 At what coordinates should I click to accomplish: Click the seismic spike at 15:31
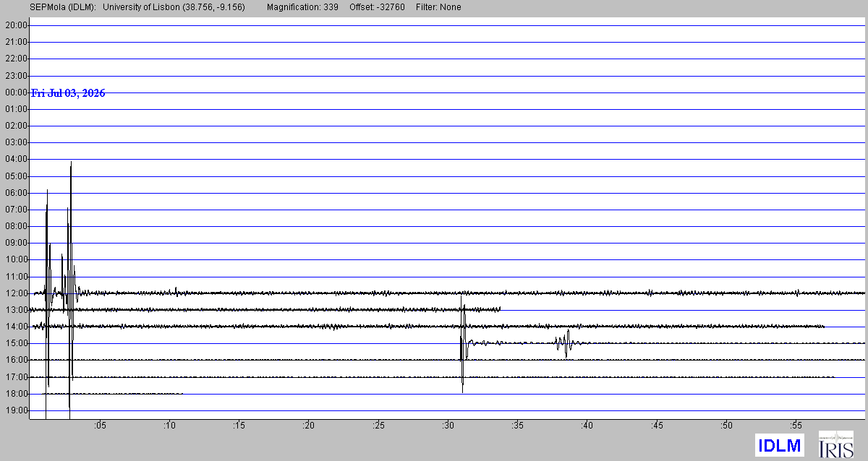click(462, 343)
